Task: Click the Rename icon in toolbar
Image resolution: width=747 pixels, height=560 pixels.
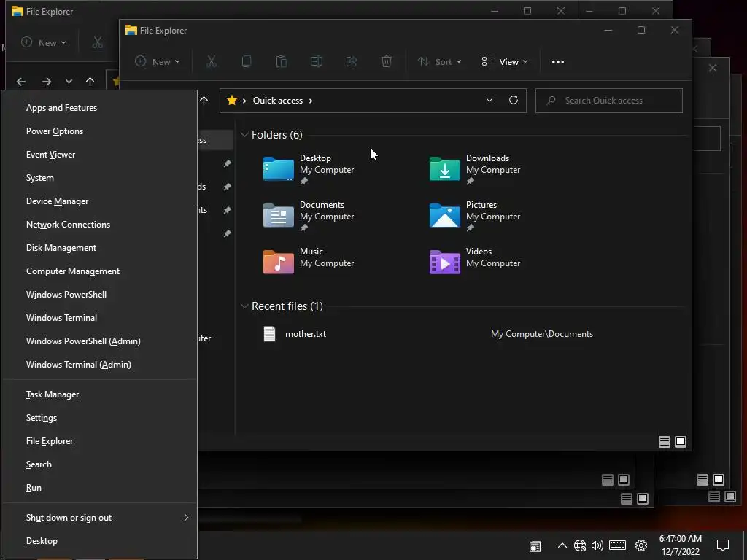Action: (x=317, y=61)
